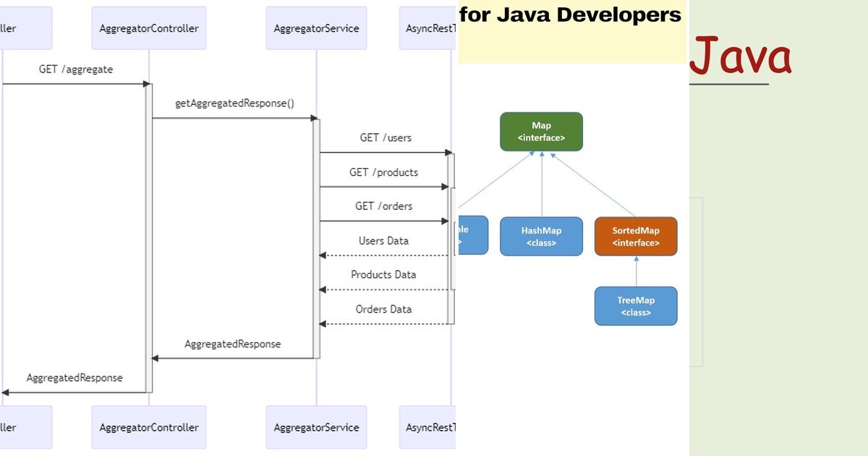868x456 pixels.
Task: Click the GET /users request label
Action: [385, 137]
